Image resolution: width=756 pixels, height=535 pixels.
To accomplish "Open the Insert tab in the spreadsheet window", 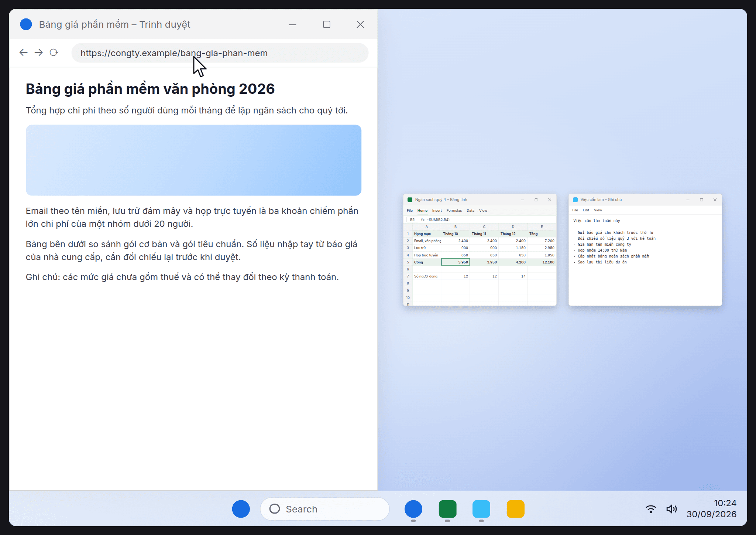I will click(437, 211).
